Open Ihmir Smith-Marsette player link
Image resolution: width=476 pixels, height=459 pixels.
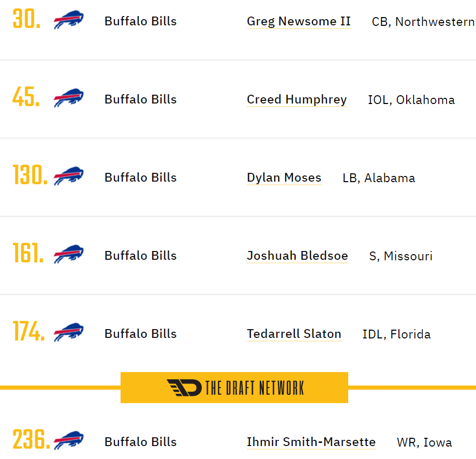(x=311, y=442)
